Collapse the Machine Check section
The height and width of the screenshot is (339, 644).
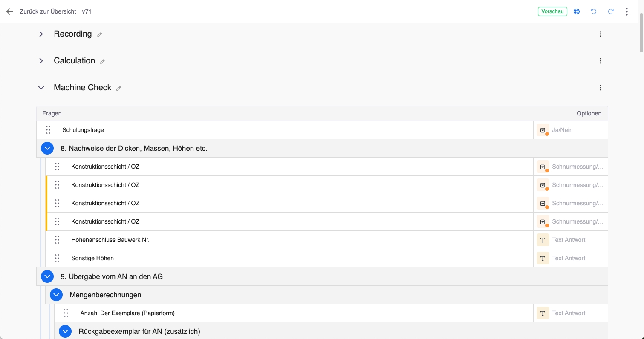(41, 88)
